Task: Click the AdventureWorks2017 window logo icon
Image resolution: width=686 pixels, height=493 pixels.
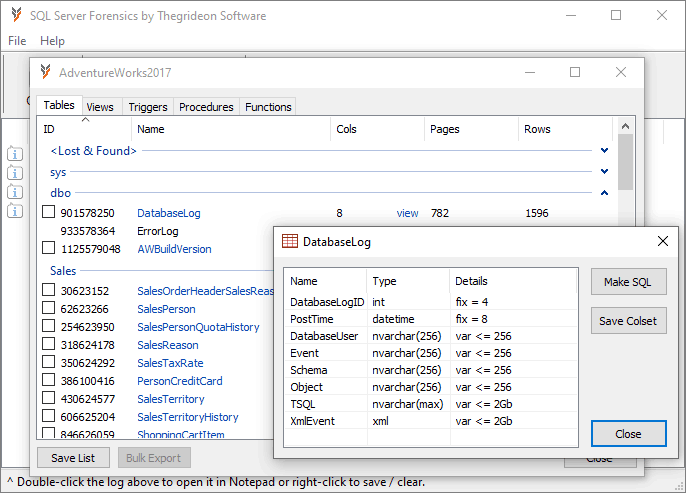Action: click(x=45, y=72)
